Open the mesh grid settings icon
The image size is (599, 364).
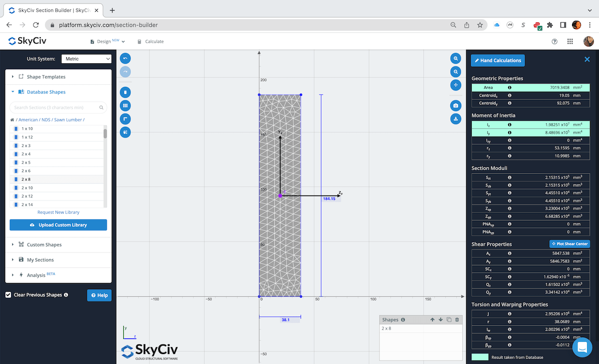pos(125,105)
